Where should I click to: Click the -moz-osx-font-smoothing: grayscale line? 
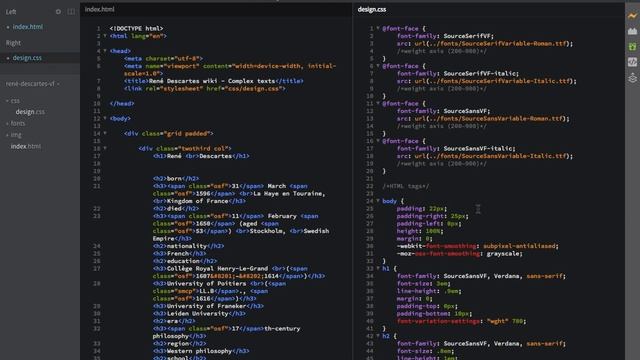[460, 253]
